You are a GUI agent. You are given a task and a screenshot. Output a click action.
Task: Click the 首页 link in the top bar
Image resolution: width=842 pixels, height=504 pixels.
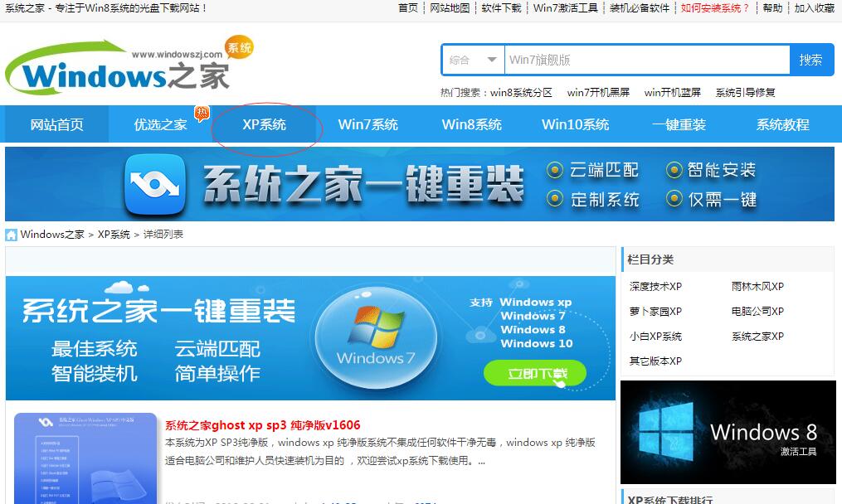tap(407, 8)
